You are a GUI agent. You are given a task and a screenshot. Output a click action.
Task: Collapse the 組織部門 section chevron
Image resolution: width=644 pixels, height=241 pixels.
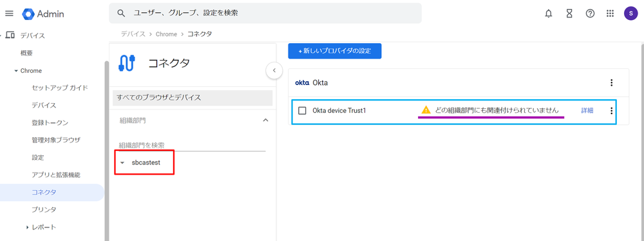pos(265,120)
